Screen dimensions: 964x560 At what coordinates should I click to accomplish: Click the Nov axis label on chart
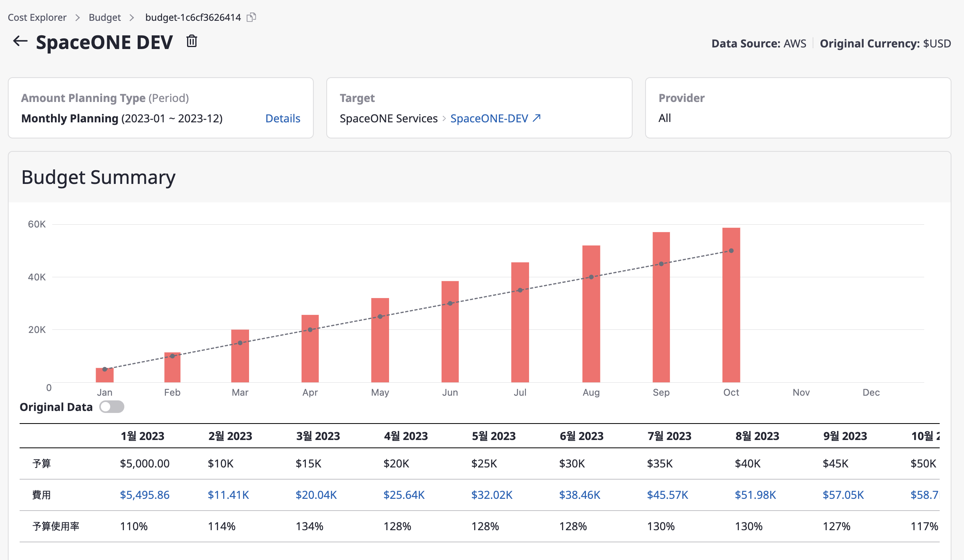(x=801, y=392)
